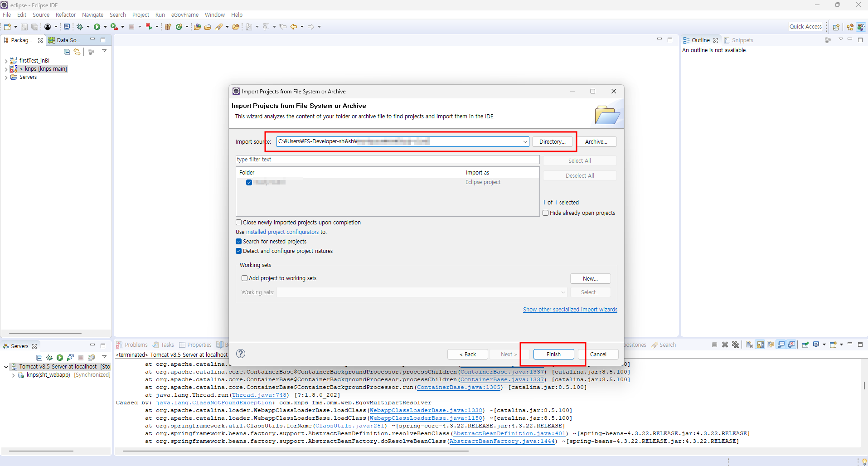Click the New... working set button

click(591, 279)
